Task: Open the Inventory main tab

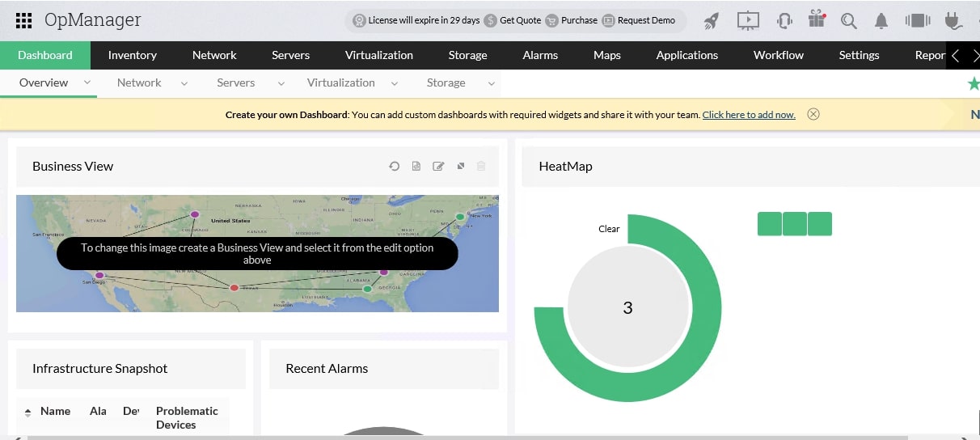Action: point(133,55)
